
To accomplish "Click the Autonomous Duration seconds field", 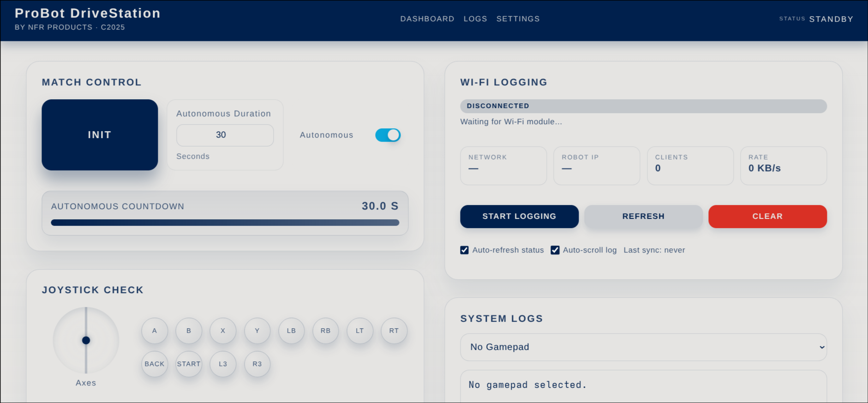I will click(x=225, y=135).
